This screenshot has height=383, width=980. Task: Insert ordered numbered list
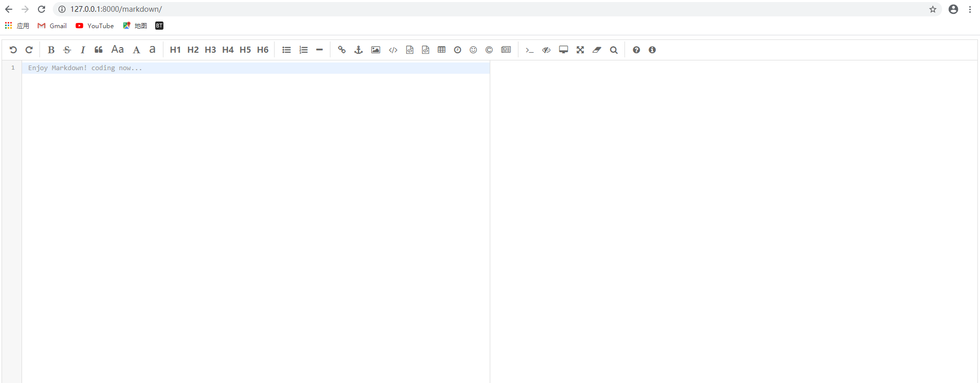303,50
